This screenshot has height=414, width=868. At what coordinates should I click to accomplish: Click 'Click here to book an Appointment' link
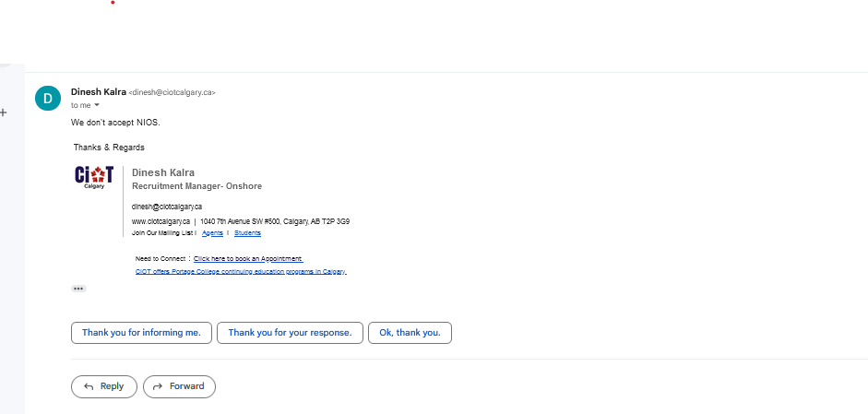point(248,258)
